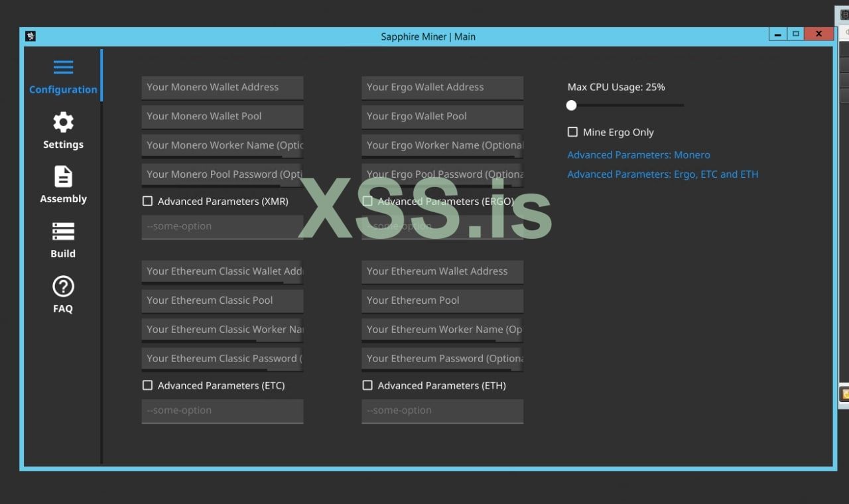The image size is (849, 504).
Task: Focus the Ergo Worker Name field
Action: 442,146
